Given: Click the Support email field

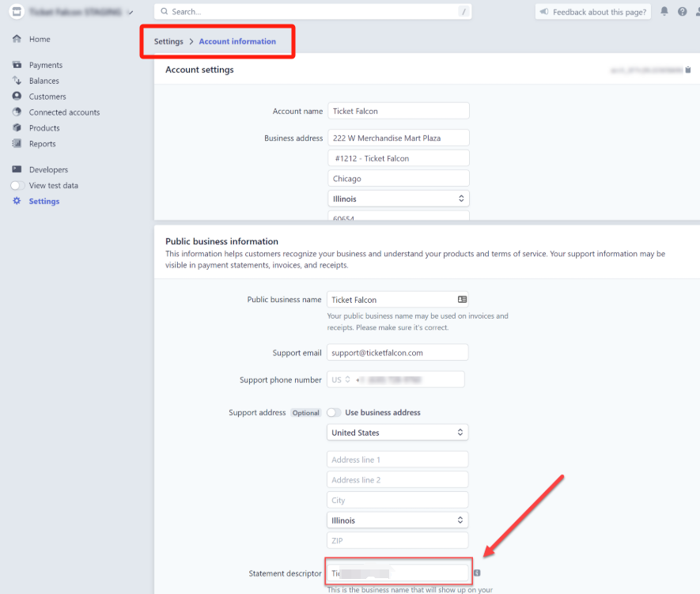Looking at the screenshot, I should click(397, 353).
